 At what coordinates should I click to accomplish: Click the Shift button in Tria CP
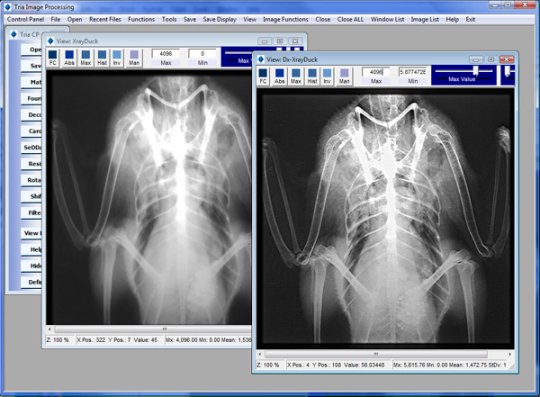(31, 196)
